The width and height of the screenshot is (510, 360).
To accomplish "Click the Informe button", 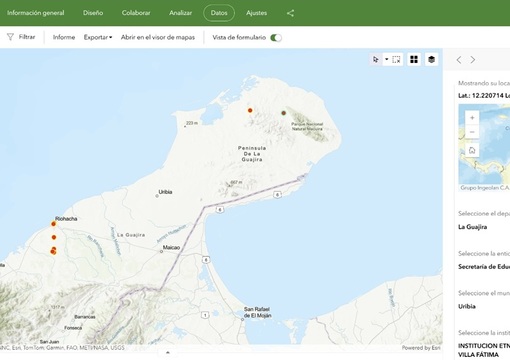I will pyautogui.click(x=64, y=37).
